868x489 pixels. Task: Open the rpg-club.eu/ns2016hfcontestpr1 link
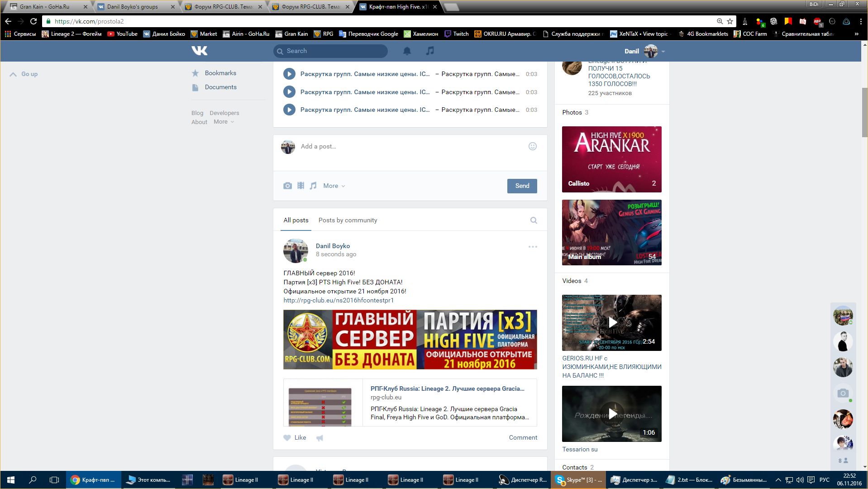click(x=339, y=300)
